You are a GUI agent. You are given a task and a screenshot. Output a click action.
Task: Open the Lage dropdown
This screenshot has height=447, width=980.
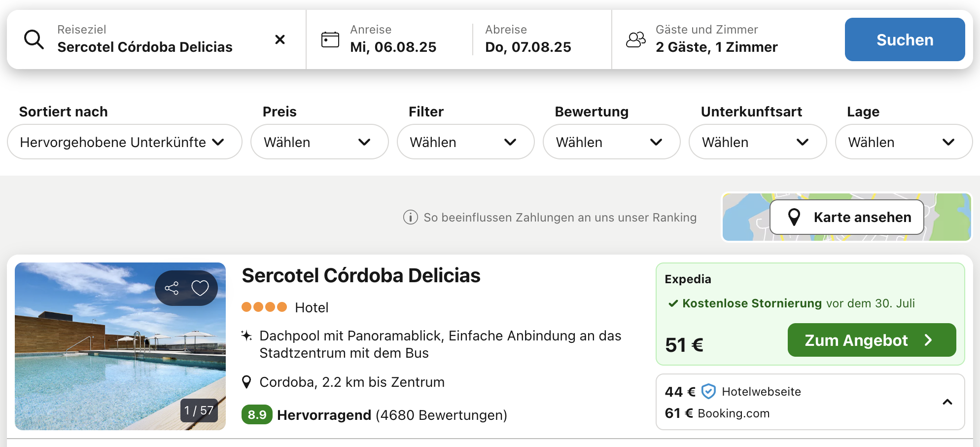coord(904,142)
